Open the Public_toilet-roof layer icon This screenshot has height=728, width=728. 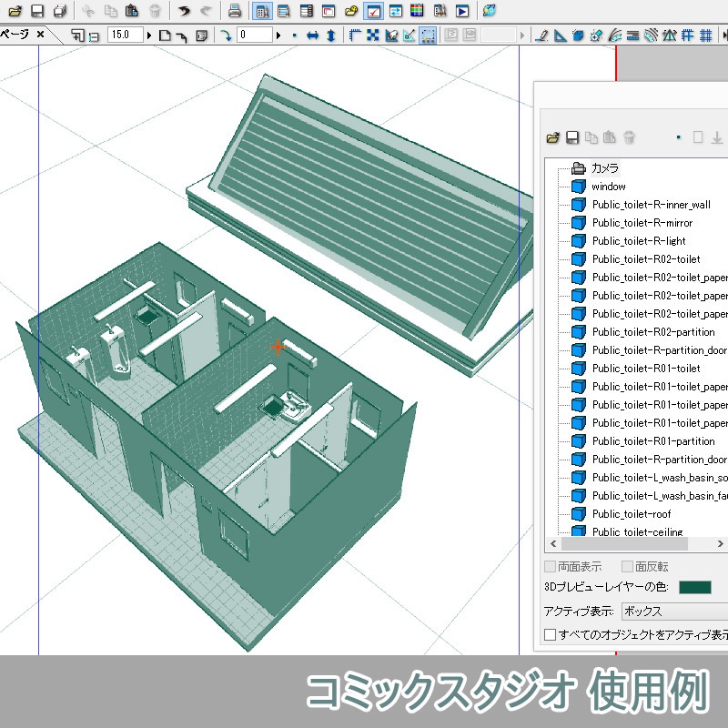[577, 514]
